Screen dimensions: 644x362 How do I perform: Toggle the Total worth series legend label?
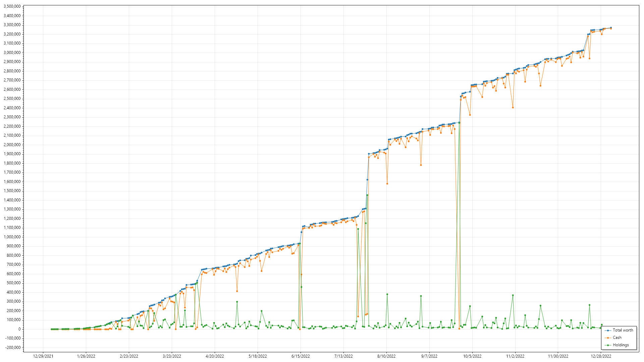623,330
